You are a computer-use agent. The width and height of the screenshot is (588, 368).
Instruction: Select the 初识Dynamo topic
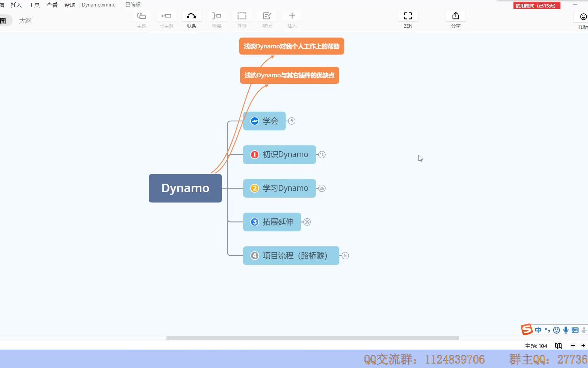click(x=279, y=155)
